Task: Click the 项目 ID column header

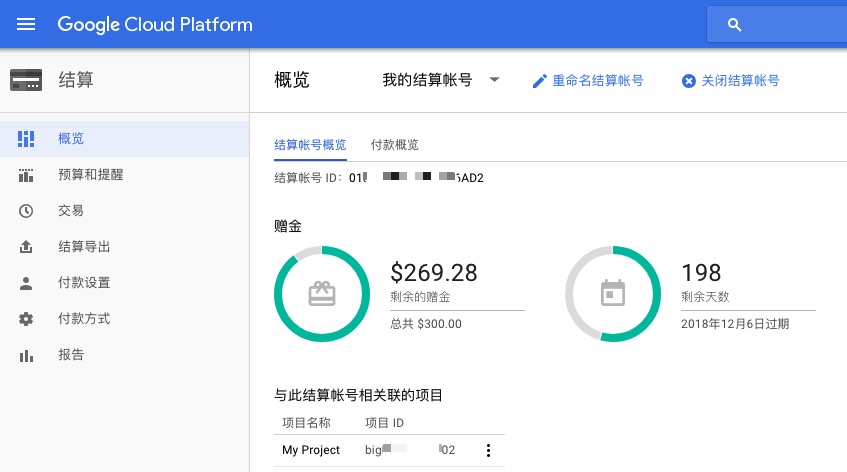Action: tap(385, 423)
